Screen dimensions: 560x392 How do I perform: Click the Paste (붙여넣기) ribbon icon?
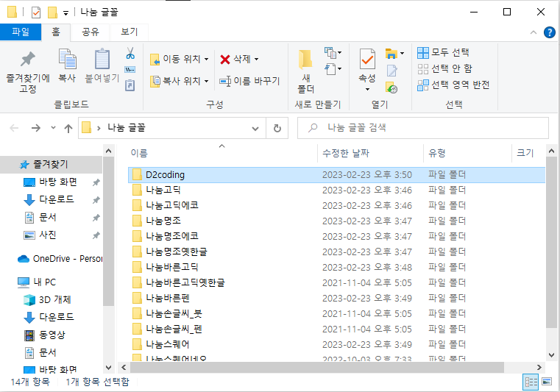pos(102,59)
